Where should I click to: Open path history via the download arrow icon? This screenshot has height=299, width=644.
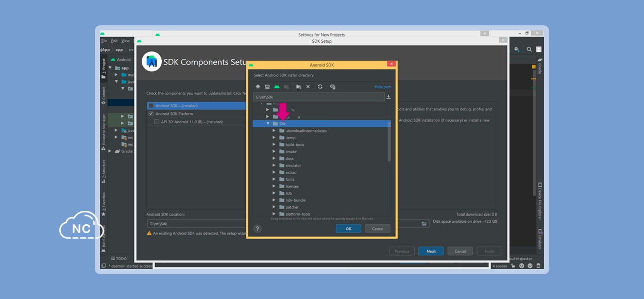point(388,97)
